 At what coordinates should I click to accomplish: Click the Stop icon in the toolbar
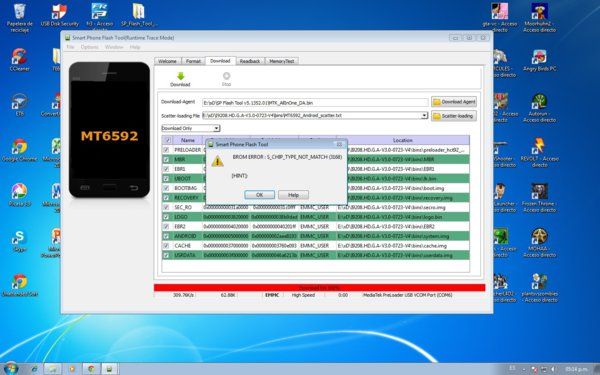[227, 76]
